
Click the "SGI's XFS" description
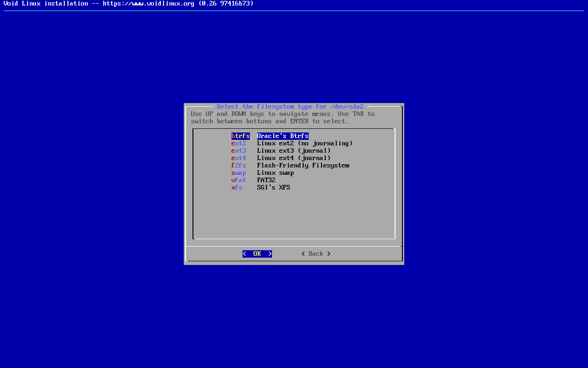pyautogui.click(x=273, y=188)
